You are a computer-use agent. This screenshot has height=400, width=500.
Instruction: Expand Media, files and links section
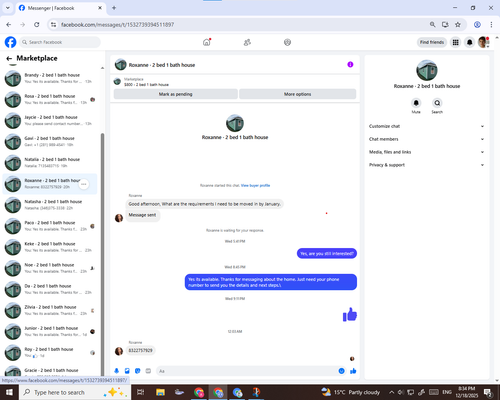tap(426, 152)
